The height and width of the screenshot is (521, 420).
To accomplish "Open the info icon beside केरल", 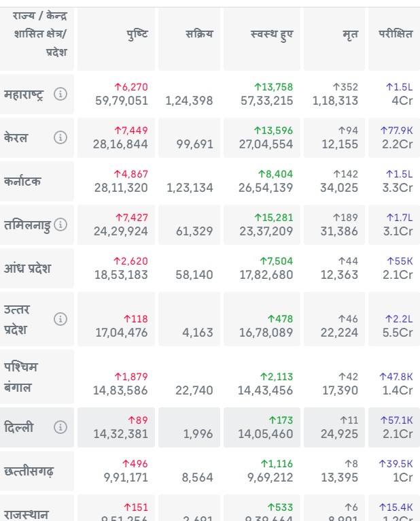I will pyautogui.click(x=60, y=138).
